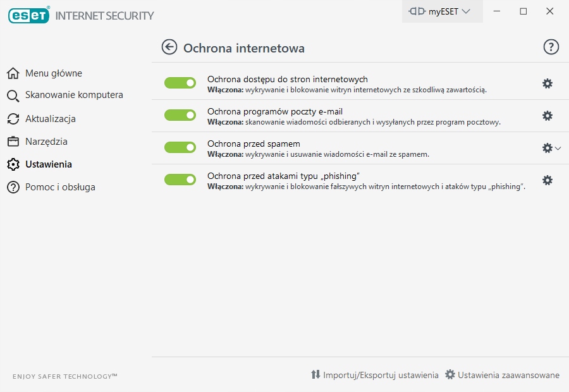The image size is (569, 392).
Task: Open the myESET dropdown
Action: 442,11
